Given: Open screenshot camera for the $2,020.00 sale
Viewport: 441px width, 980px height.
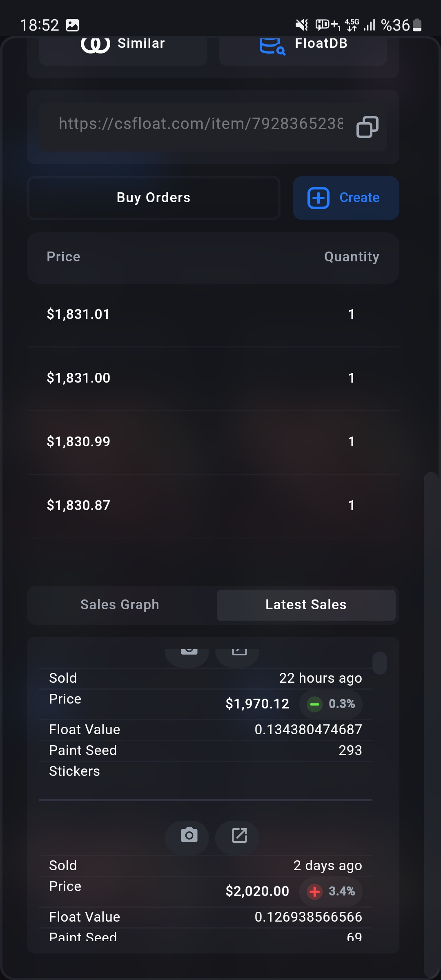Looking at the screenshot, I should coord(189,835).
